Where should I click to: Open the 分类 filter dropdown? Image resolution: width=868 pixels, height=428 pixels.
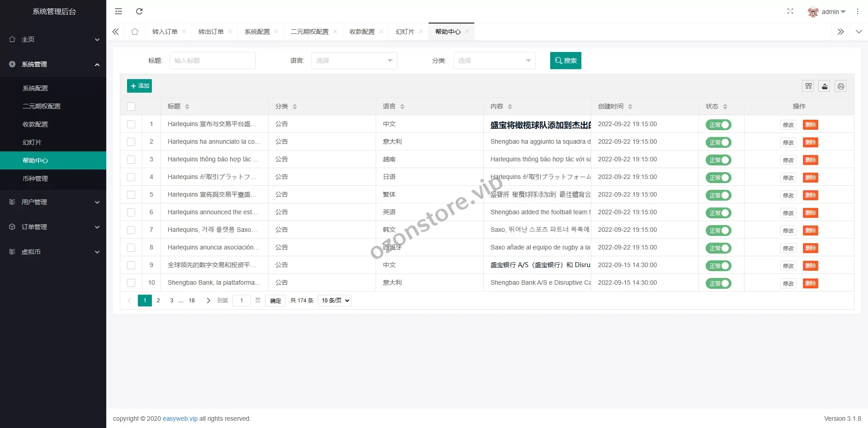click(x=494, y=61)
